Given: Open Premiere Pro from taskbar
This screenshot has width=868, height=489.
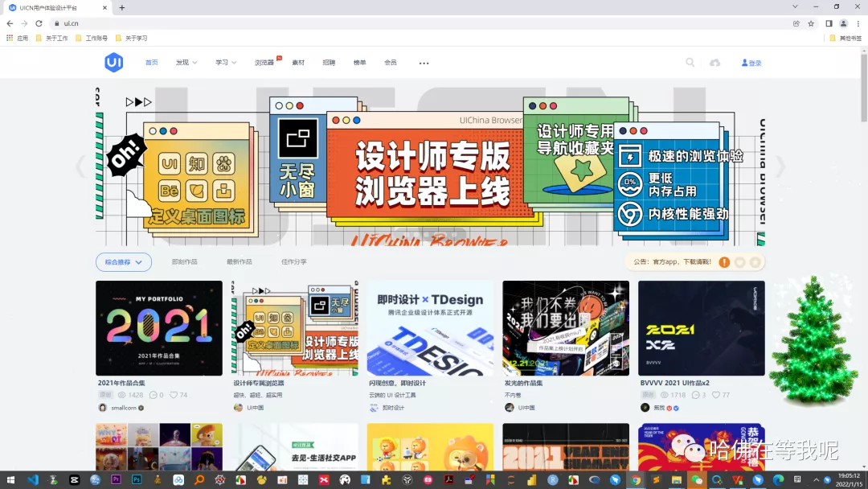Looking at the screenshot, I should 116,480.
